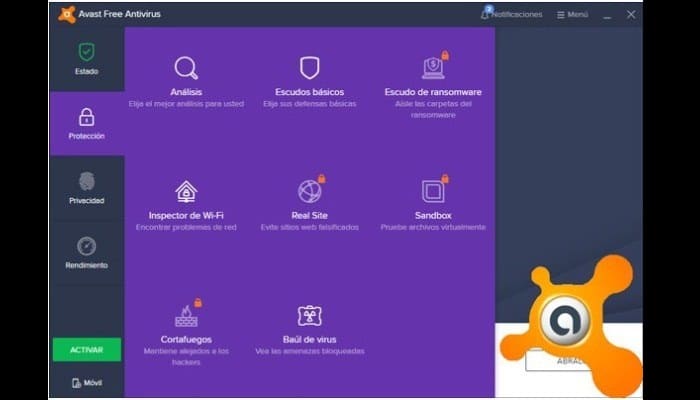Click the green ACTIVAR button
Screen dimensions: 700x400
click(87, 350)
